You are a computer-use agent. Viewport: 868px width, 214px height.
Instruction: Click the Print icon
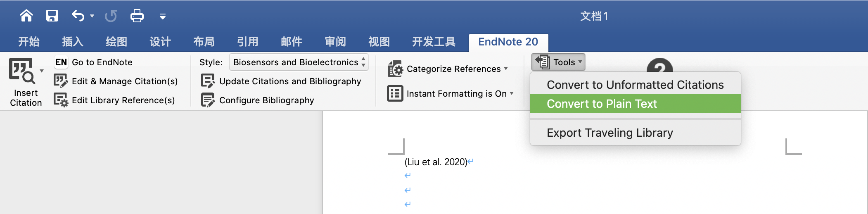pyautogui.click(x=137, y=16)
